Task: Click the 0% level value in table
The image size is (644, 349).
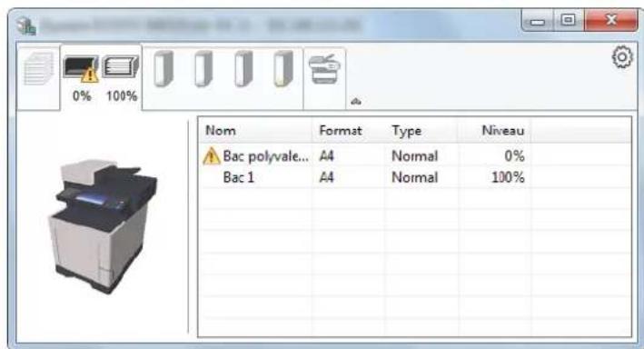Action: click(x=514, y=156)
